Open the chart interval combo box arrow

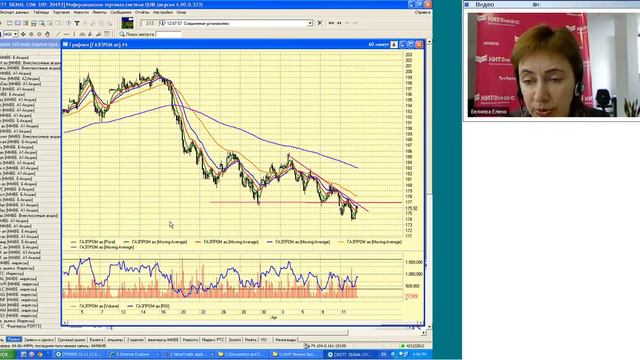pos(16,34)
